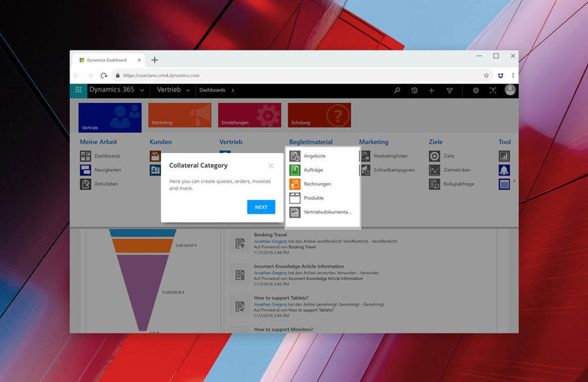Open the settings gear in the navbar
The width and height of the screenshot is (588, 382).
coord(475,91)
